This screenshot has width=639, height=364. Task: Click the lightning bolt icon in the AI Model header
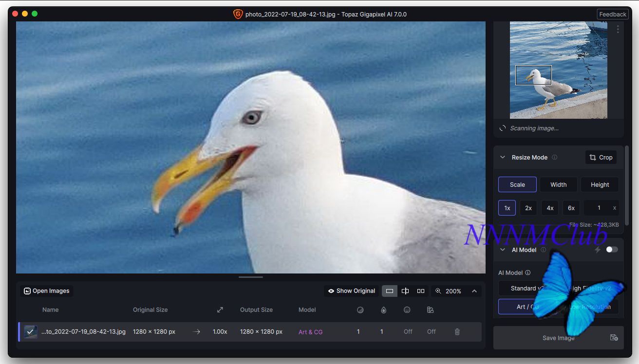pyautogui.click(x=598, y=250)
